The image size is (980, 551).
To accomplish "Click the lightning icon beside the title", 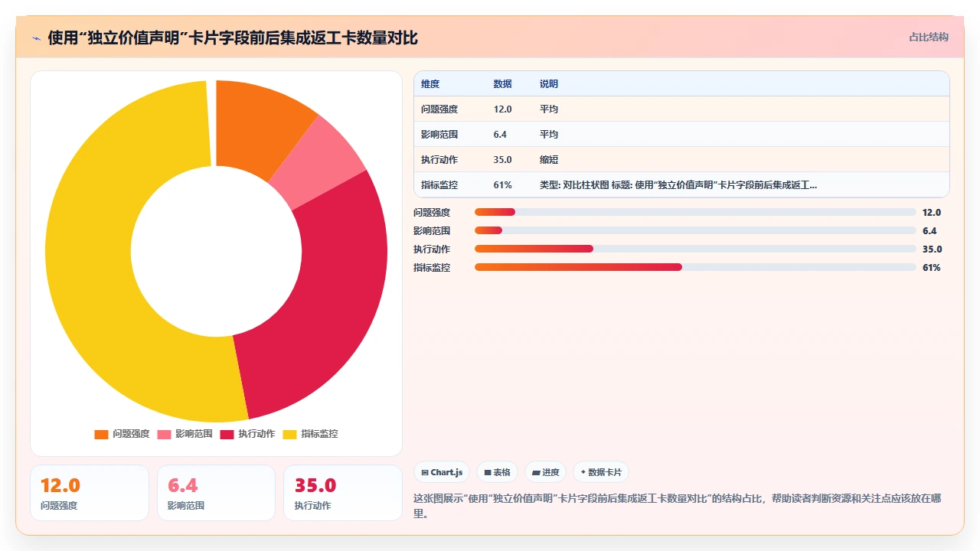I will coord(36,38).
